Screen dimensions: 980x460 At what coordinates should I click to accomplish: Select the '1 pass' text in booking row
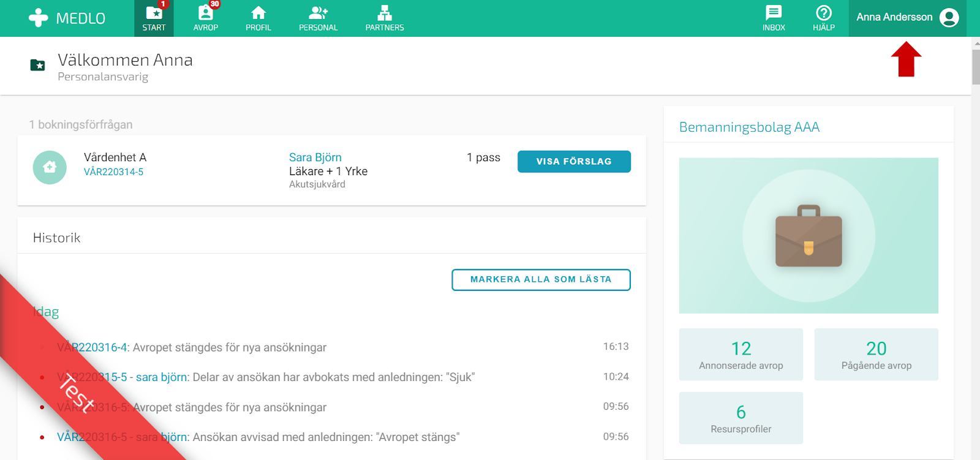pyautogui.click(x=483, y=157)
